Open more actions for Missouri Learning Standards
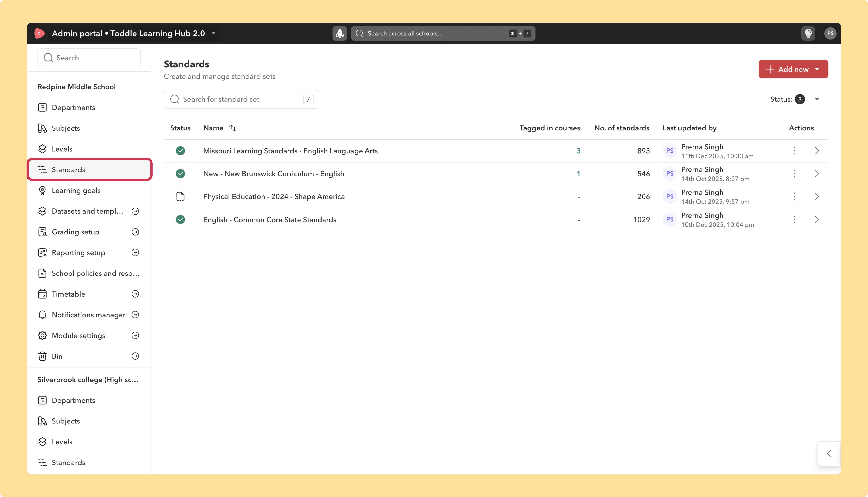This screenshot has height=497, width=868. tap(794, 151)
